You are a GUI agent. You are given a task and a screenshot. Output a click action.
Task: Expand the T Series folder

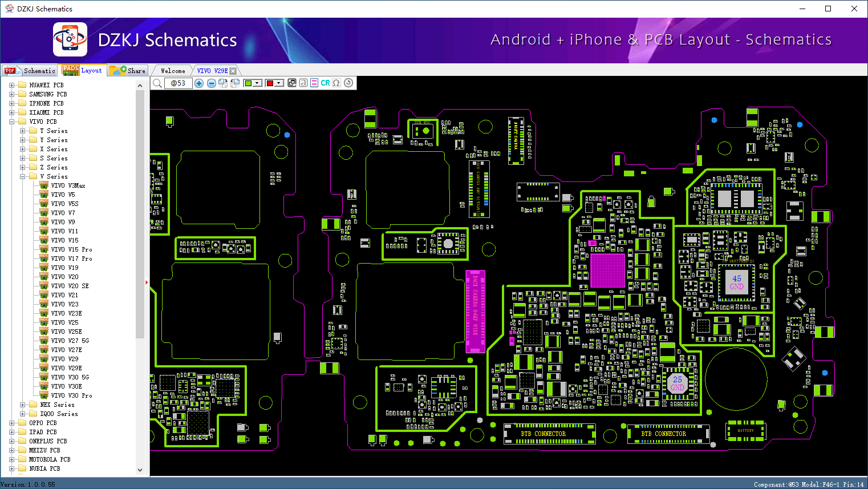pyautogui.click(x=22, y=131)
